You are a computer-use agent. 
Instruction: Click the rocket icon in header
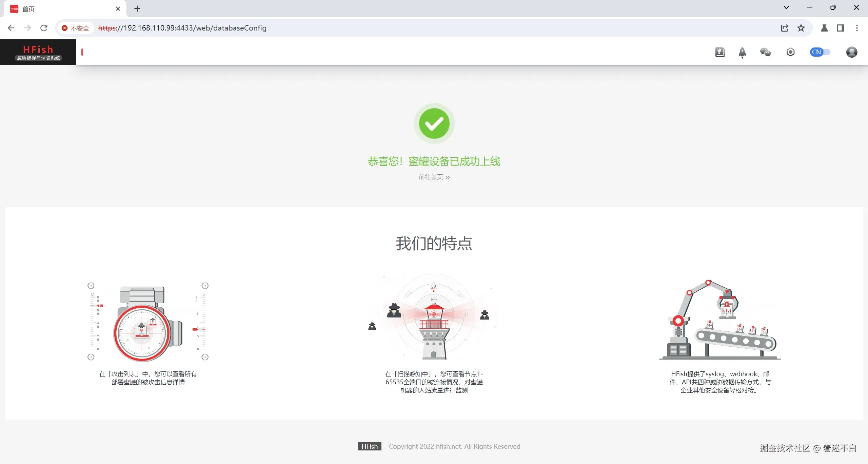742,52
